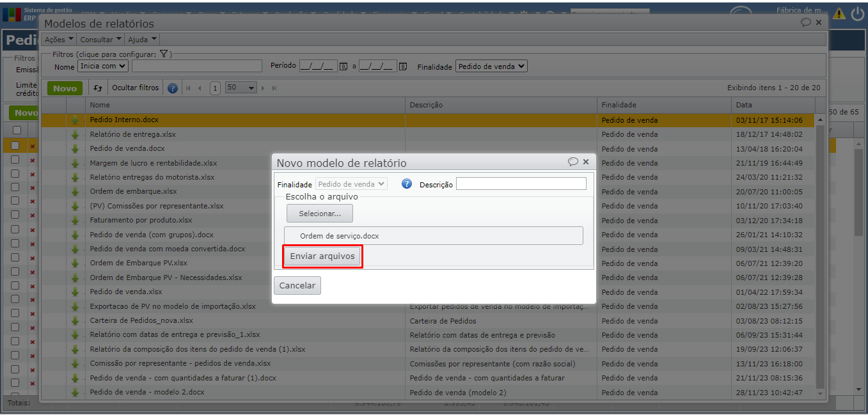Select row 'Comissão por representante - pedidos de venda.xlsx'
The width and height of the screenshot is (868, 415).
[428, 363]
